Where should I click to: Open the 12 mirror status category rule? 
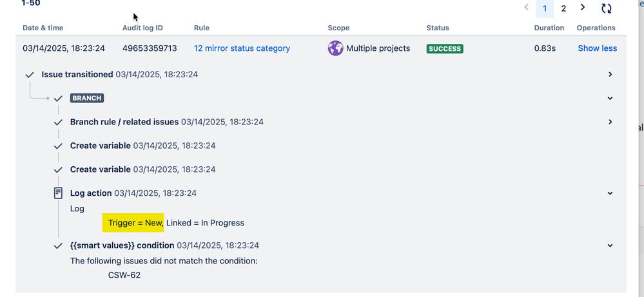pos(242,48)
